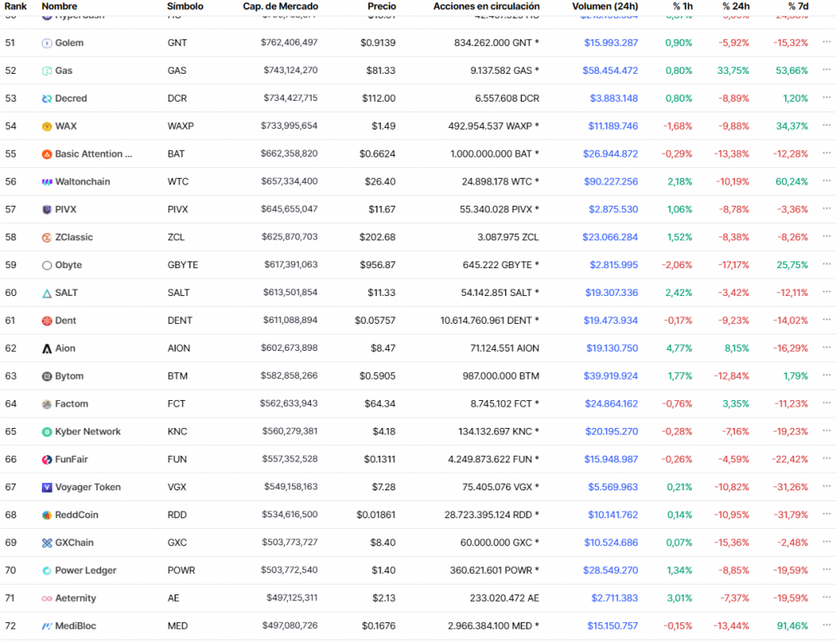Click the Aion logo icon

(47, 349)
